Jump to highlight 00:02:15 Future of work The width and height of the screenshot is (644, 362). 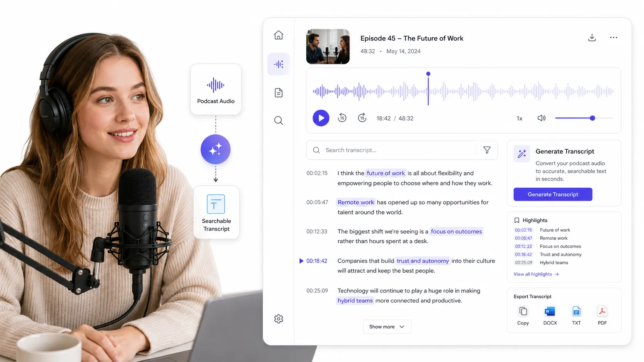pos(542,230)
